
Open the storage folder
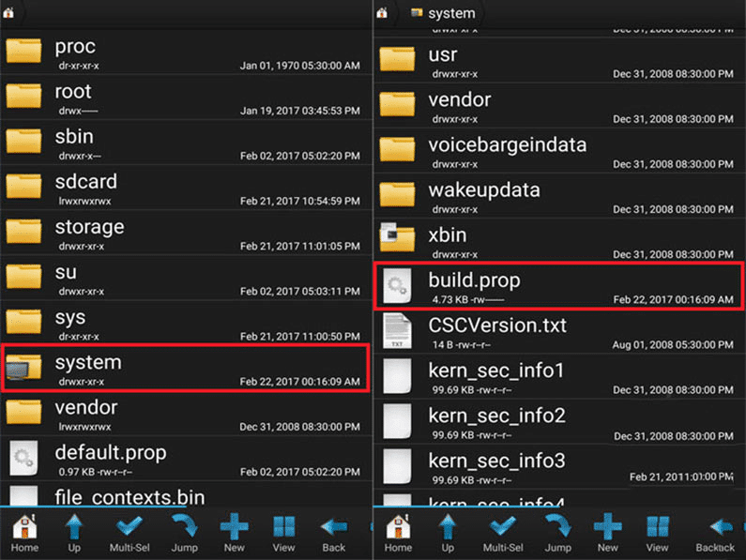point(187,234)
